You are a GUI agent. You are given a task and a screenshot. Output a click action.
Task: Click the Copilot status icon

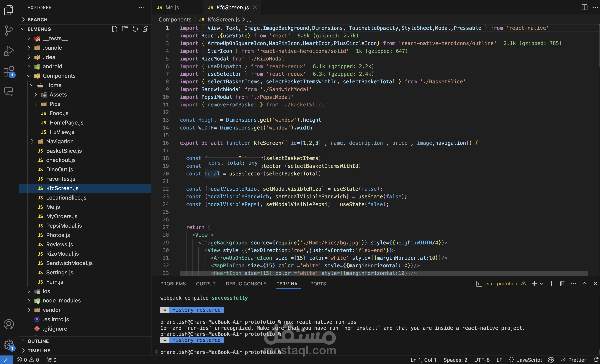click(x=551, y=360)
